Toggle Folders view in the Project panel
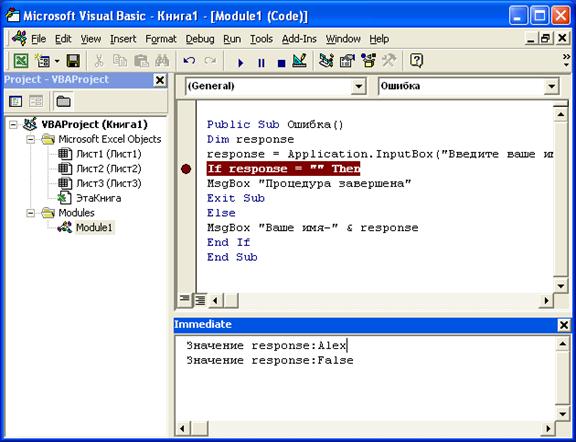Screen dimensions: 576x442 click(x=63, y=101)
